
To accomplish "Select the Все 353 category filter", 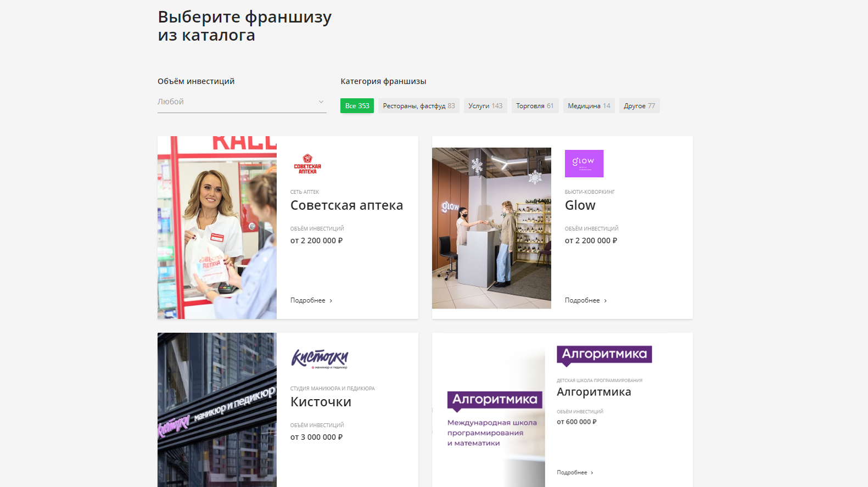I will point(357,106).
